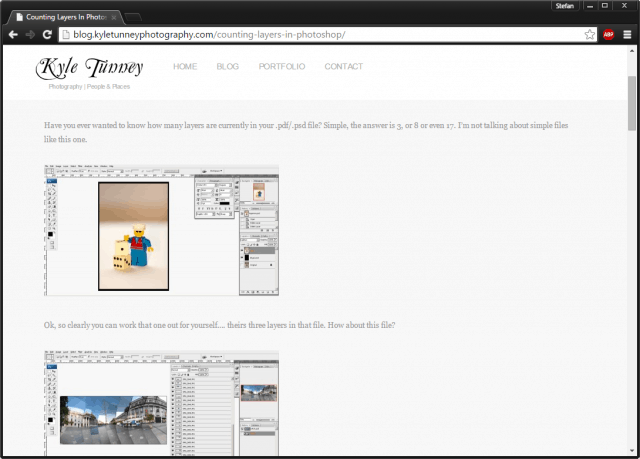This screenshot has height=459, width=640.
Task: Bookmark this page using the star icon
Action: tap(589, 35)
